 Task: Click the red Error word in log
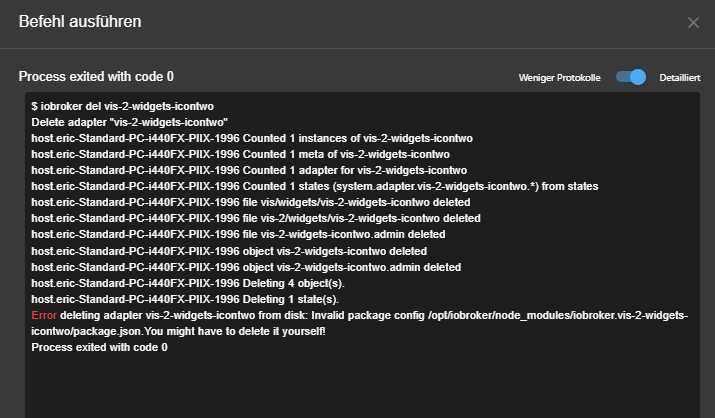(x=44, y=315)
